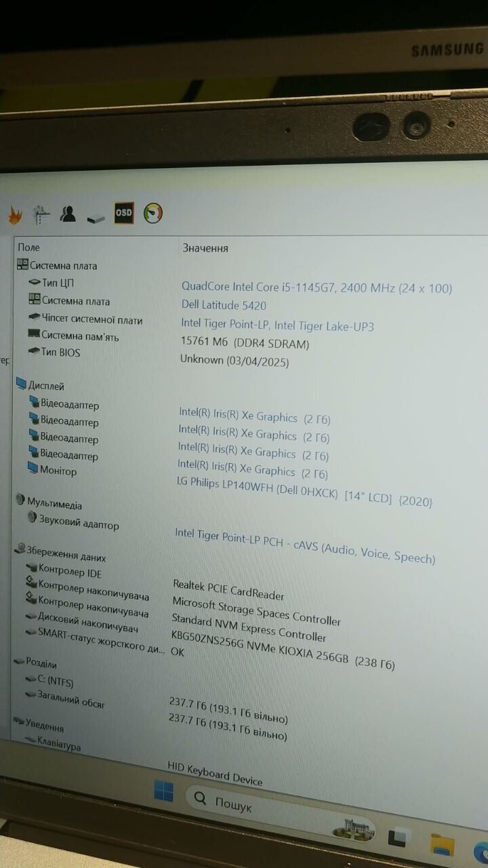Click the gauge speedometer toolbar icon
The width and height of the screenshot is (488, 868).
(x=153, y=213)
